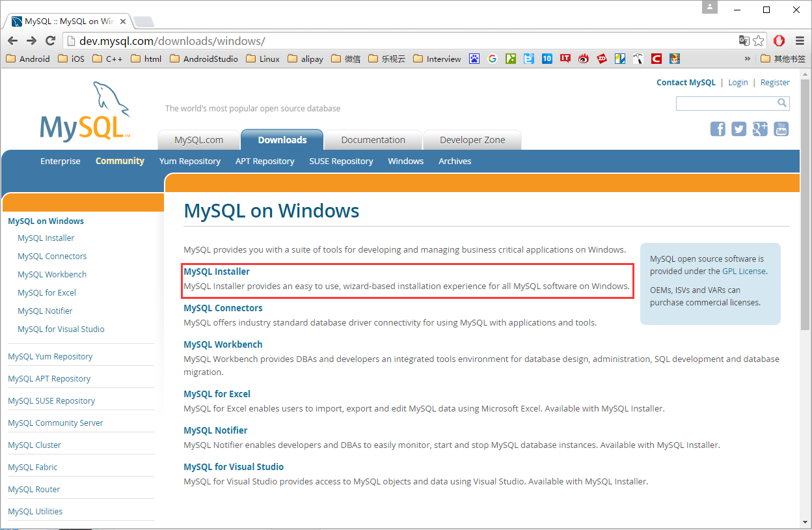Open the blue 'b' bookmark icon
Viewport: 812px width, 530px height.
pos(529,59)
